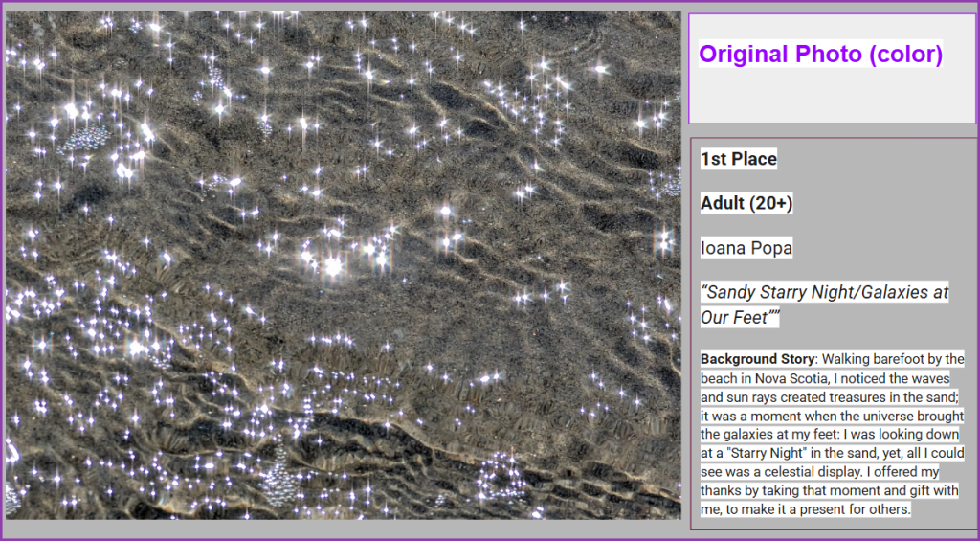
Task: Select the line 'beach in Nova Scotia, I noticed the waves'
Action: pyautogui.click(x=825, y=378)
